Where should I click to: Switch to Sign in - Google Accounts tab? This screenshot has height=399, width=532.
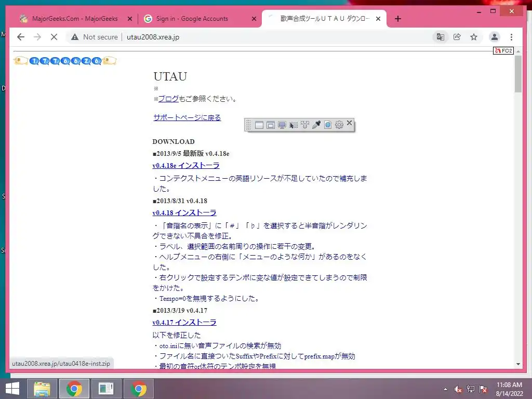point(192,19)
